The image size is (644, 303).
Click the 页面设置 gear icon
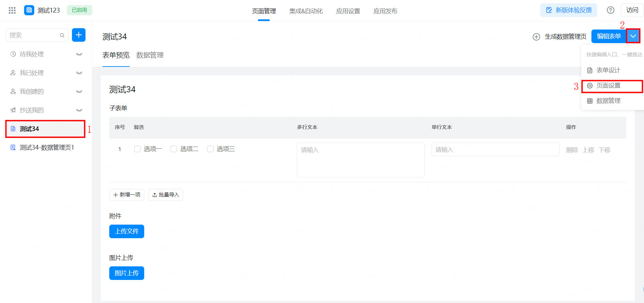click(x=590, y=86)
